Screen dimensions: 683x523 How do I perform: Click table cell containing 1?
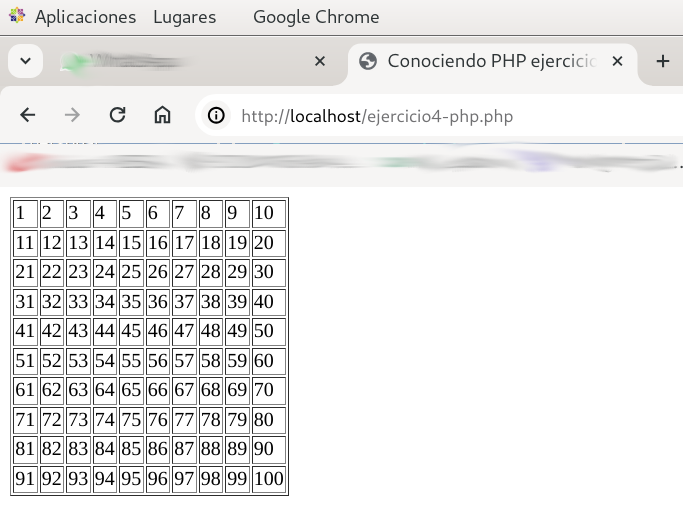point(24,213)
